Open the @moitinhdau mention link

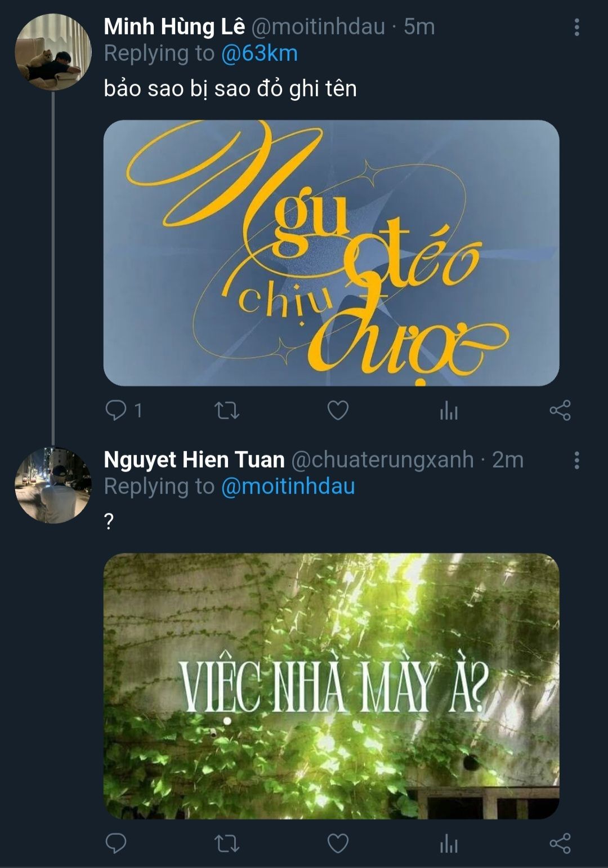[288, 487]
